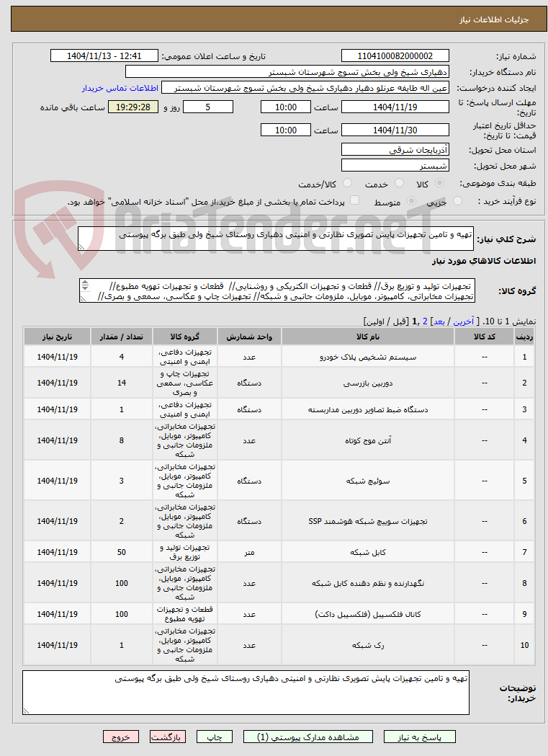Select the متوسط purchase type radio
Image resolution: width=548 pixels, height=756 pixels.
(x=412, y=201)
